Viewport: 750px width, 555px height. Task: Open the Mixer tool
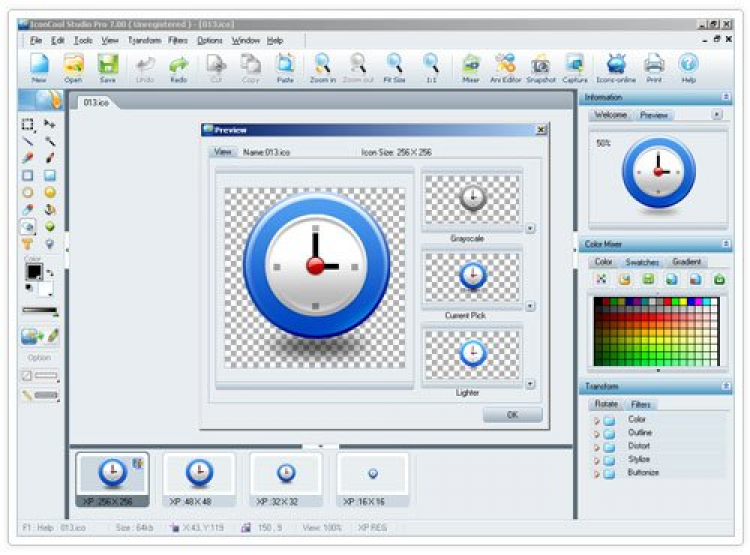(471, 68)
